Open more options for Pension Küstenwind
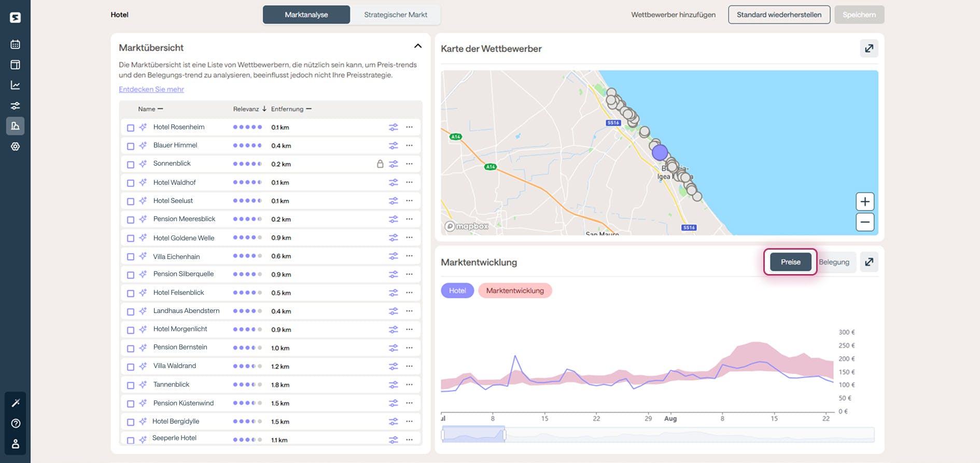The width and height of the screenshot is (980, 463). click(410, 403)
